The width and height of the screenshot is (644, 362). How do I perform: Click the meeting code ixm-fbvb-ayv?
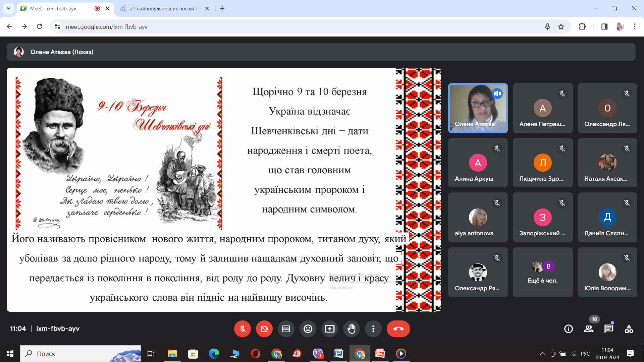[x=58, y=329]
